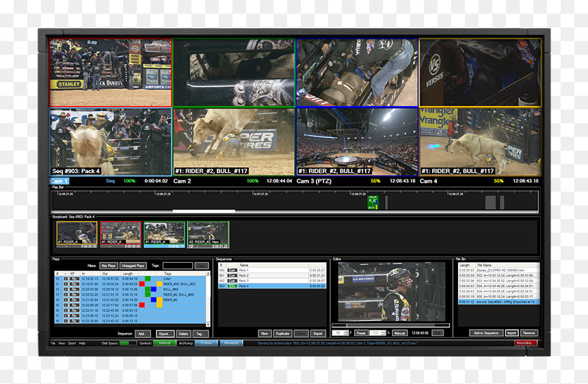
Task: Click Delete button in Plays panel
Action: pyautogui.click(x=183, y=334)
